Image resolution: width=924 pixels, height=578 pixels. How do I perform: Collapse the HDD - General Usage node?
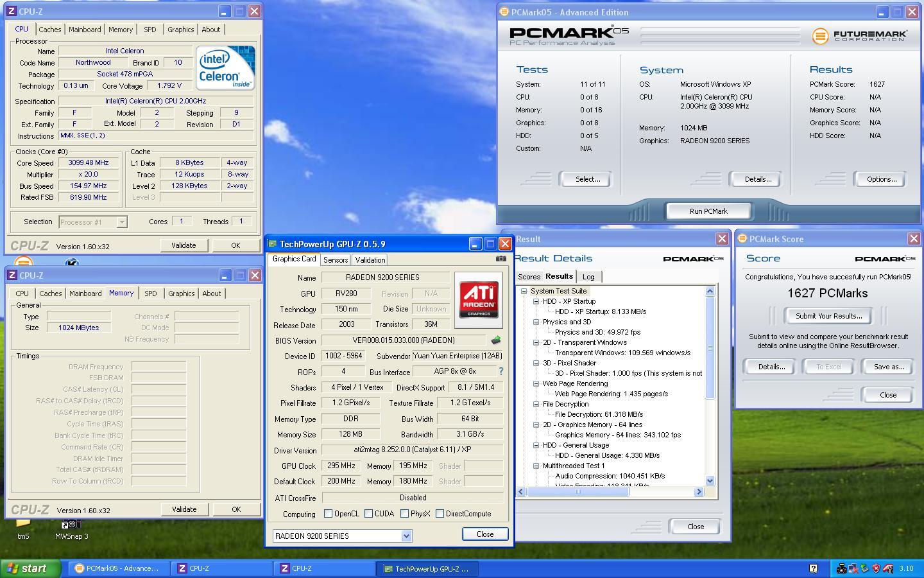tap(536, 445)
